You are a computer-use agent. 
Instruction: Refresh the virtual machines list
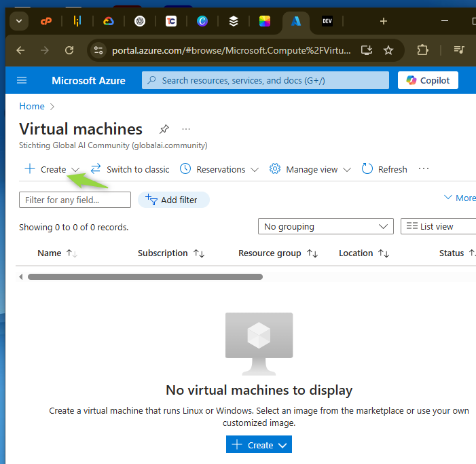(x=384, y=169)
